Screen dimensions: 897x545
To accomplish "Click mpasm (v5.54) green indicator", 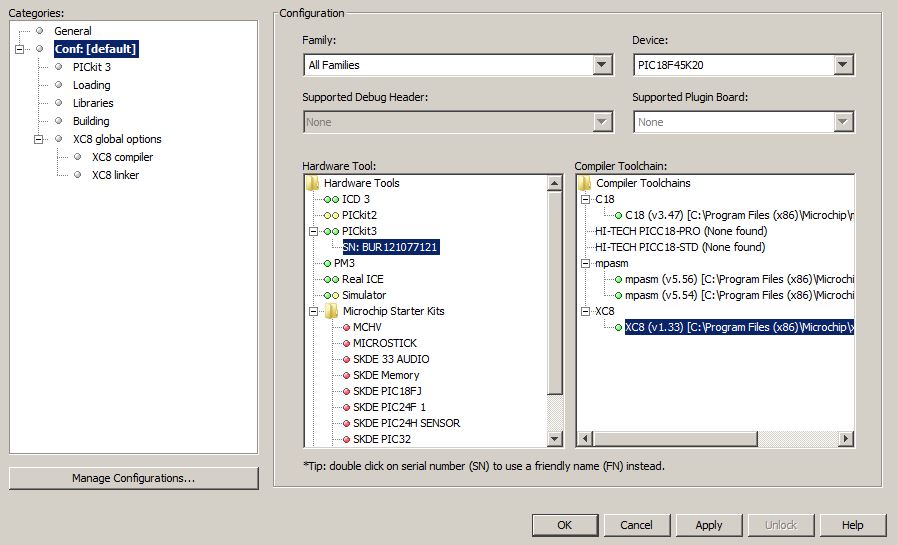I will point(618,296).
